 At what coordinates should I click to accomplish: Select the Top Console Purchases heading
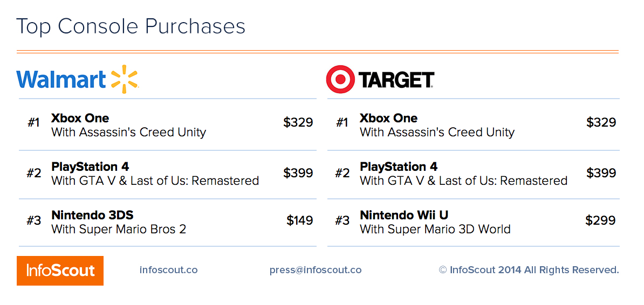pyautogui.click(x=131, y=26)
